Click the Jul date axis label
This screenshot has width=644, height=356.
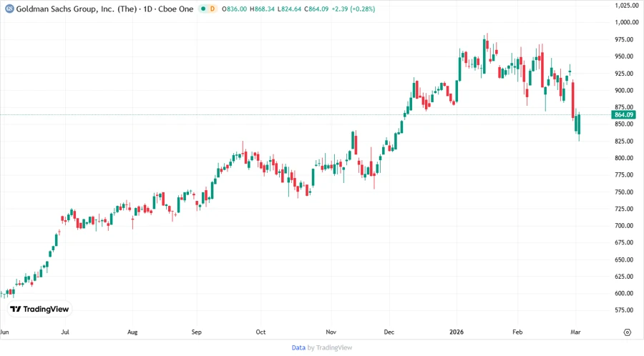(65, 332)
